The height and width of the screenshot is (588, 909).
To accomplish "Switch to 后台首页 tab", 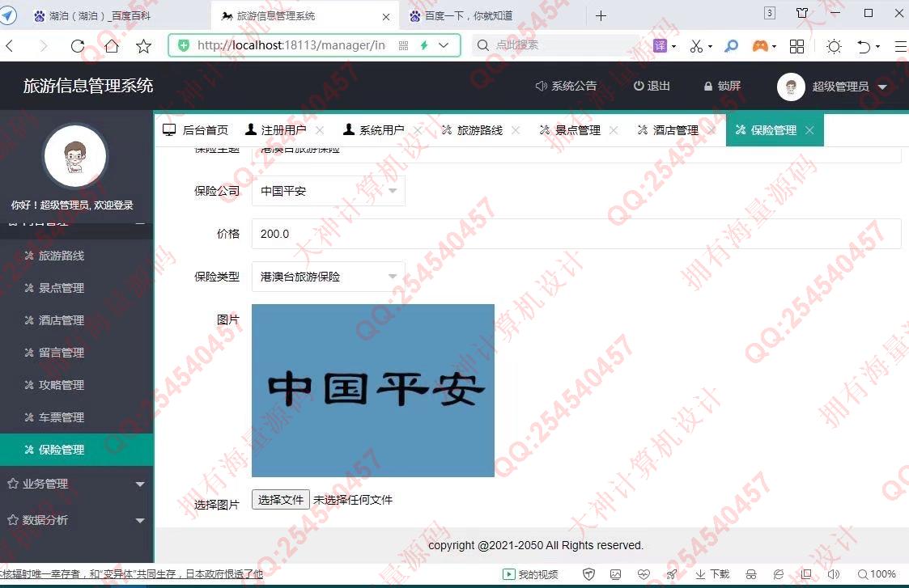I will (195, 129).
